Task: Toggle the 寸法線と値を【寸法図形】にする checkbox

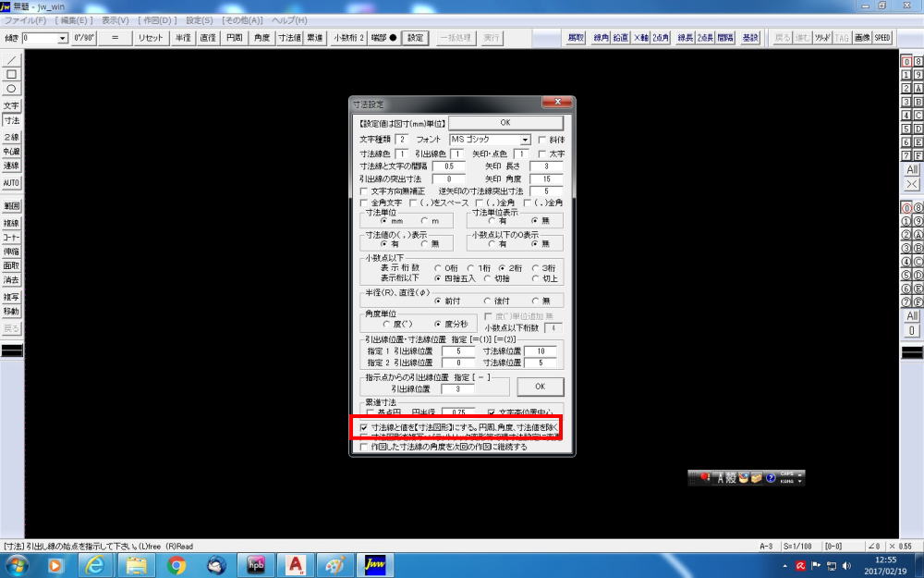Action: tap(363, 427)
